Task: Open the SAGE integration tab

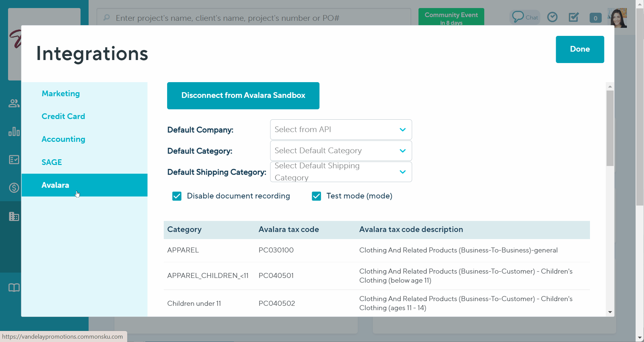Action: tap(52, 162)
